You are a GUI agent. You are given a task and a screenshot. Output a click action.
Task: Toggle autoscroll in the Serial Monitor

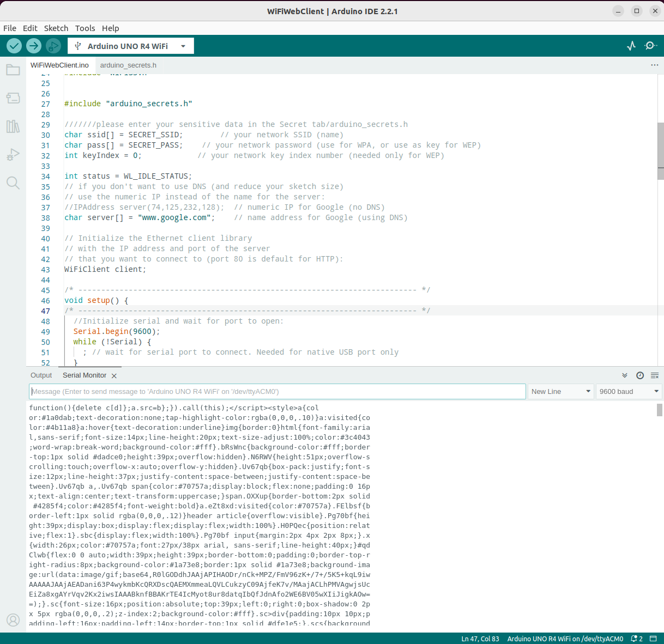coord(625,375)
